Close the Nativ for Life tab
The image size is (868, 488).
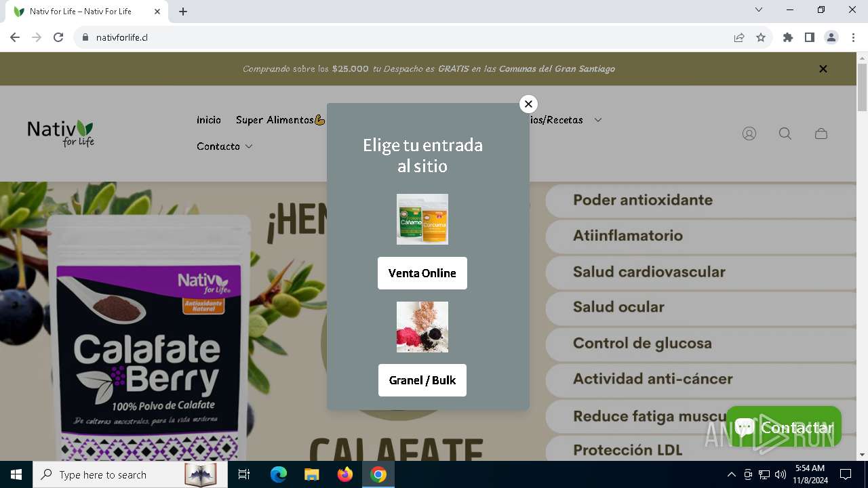(x=158, y=12)
